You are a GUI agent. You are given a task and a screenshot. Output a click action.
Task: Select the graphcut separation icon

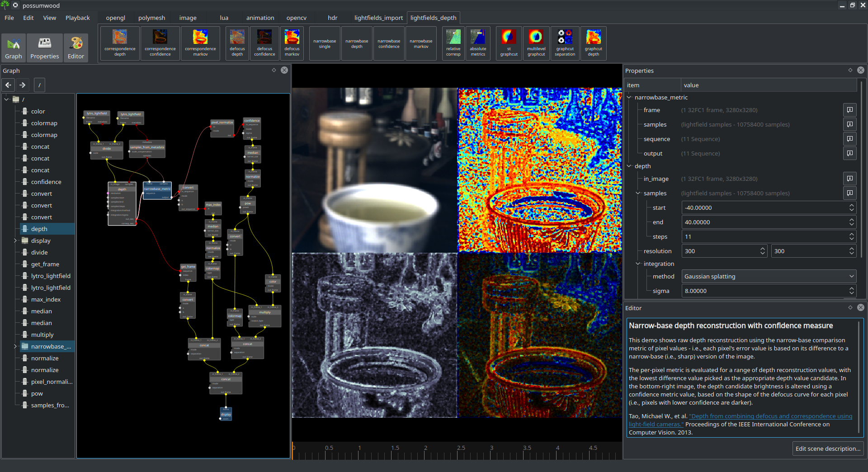click(x=565, y=43)
